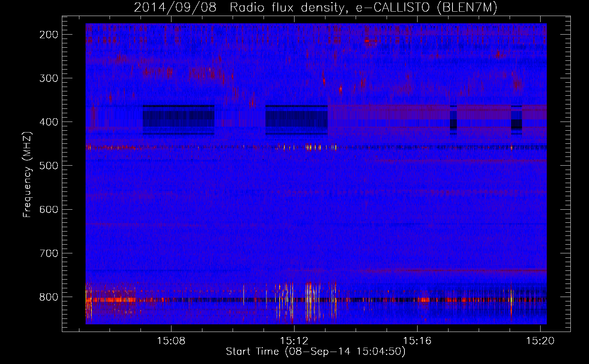
Task: Click the "Frequency (MHZ)" axis label
Action: pos(27,175)
